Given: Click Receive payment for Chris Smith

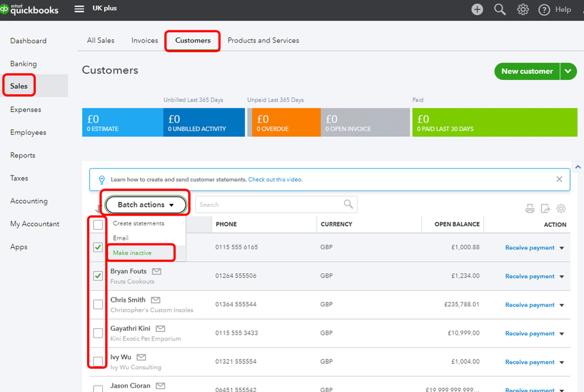Looking at the screenshot, I should coord(530,305).
